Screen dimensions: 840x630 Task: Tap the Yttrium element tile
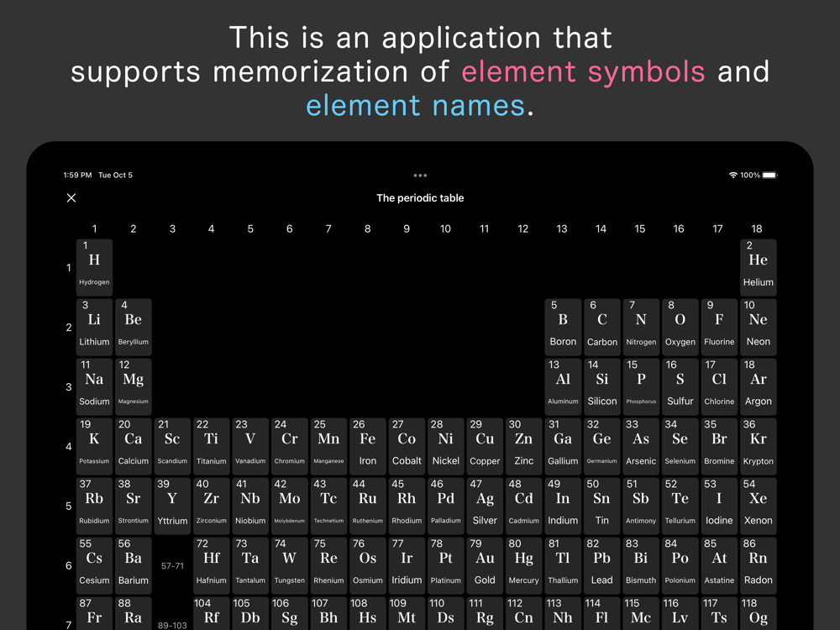click(x=172, y=507)
